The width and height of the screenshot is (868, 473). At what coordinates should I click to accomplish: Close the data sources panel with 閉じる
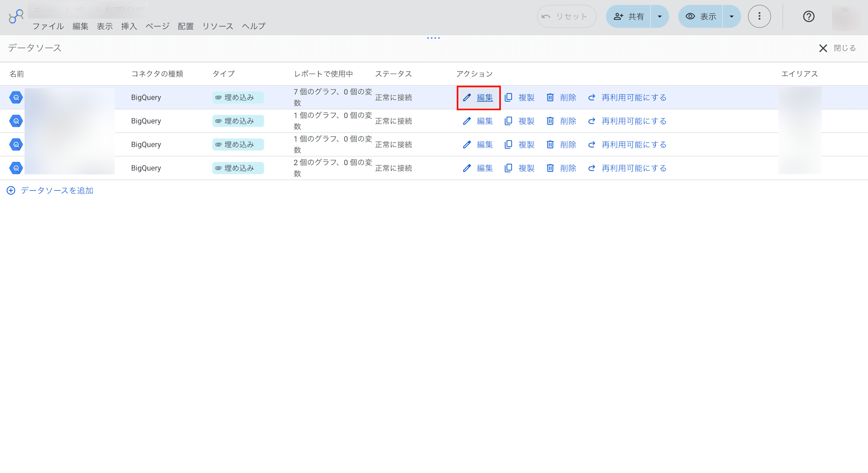837,48
